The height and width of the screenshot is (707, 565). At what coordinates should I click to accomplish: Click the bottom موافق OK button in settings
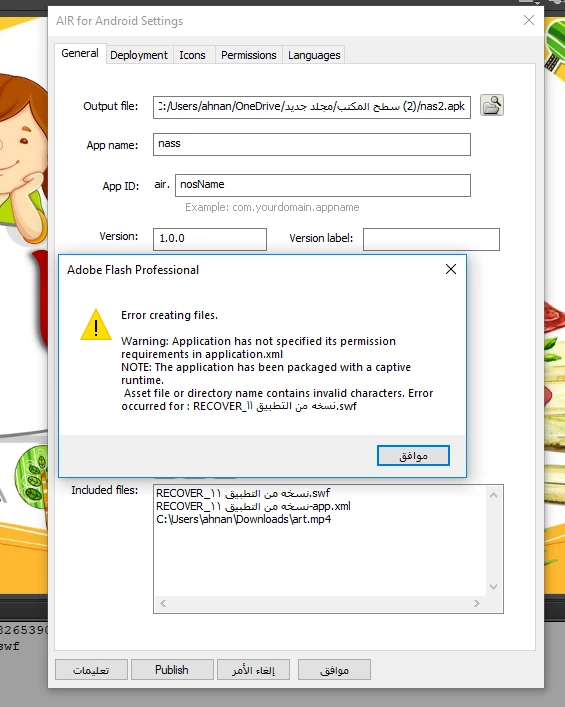click(334, 670)
